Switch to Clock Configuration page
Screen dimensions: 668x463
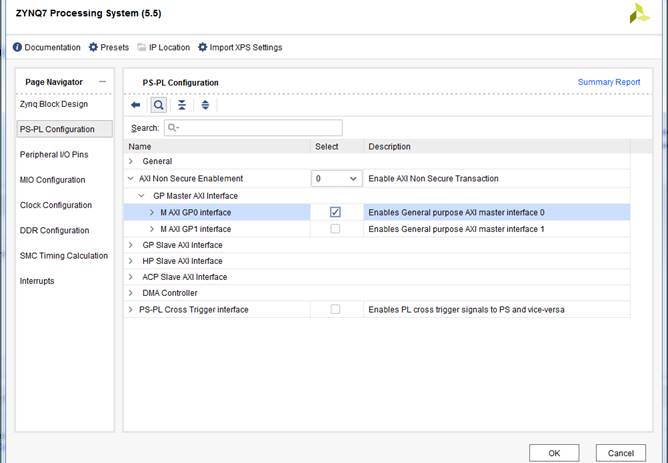pyautogui.click(x=56, y=205)
